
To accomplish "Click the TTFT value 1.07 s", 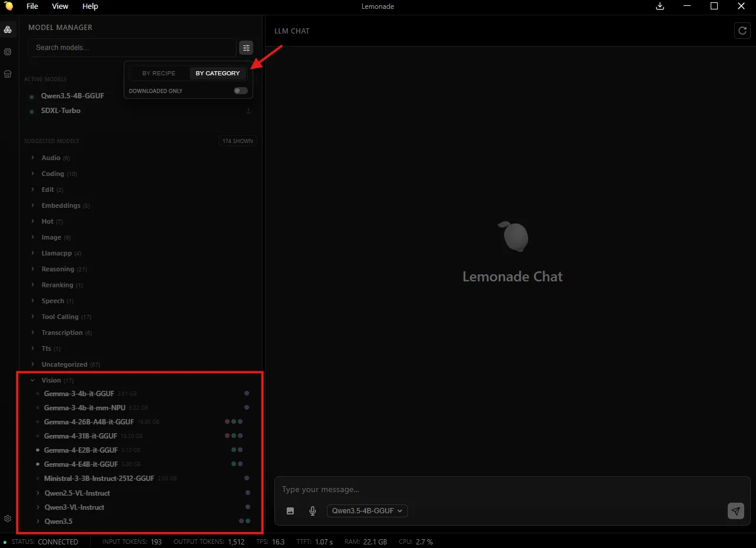I will [x=323, y=542].
